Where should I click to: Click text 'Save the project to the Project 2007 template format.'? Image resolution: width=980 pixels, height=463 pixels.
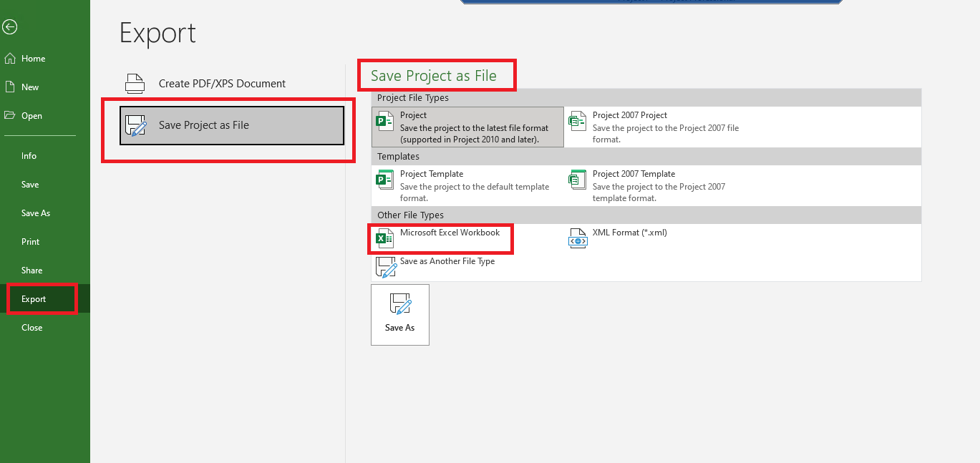pyautogui.click(x=659, y=192)
